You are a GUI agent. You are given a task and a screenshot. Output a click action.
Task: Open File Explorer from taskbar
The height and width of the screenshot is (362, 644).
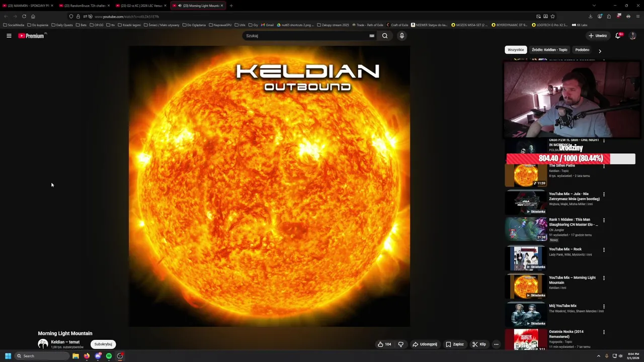point(75,356)
